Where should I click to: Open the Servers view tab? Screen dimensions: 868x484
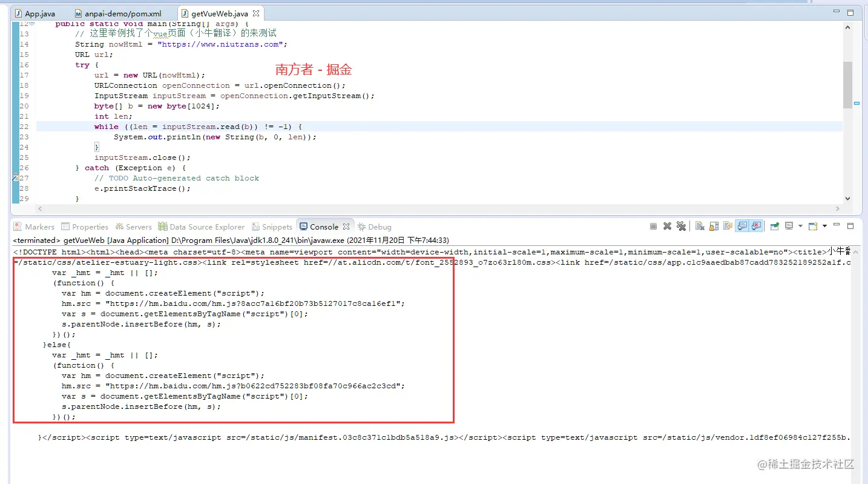(133, 227)
